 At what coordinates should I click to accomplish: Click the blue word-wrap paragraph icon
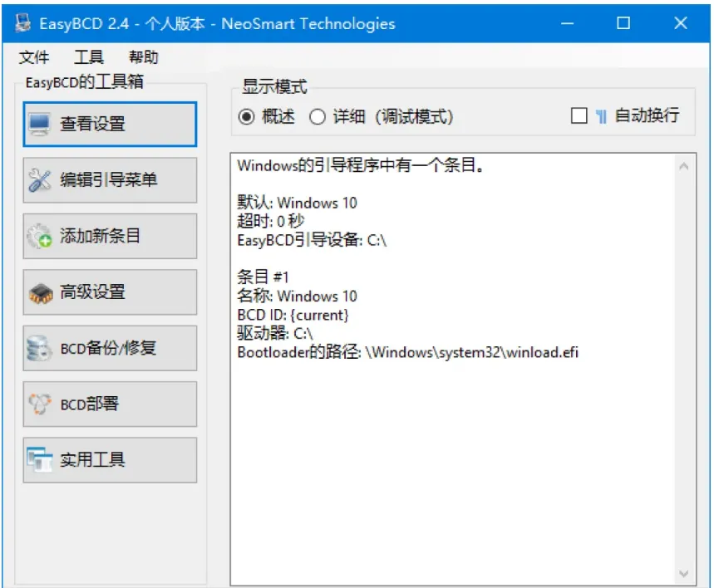(601, 117)
